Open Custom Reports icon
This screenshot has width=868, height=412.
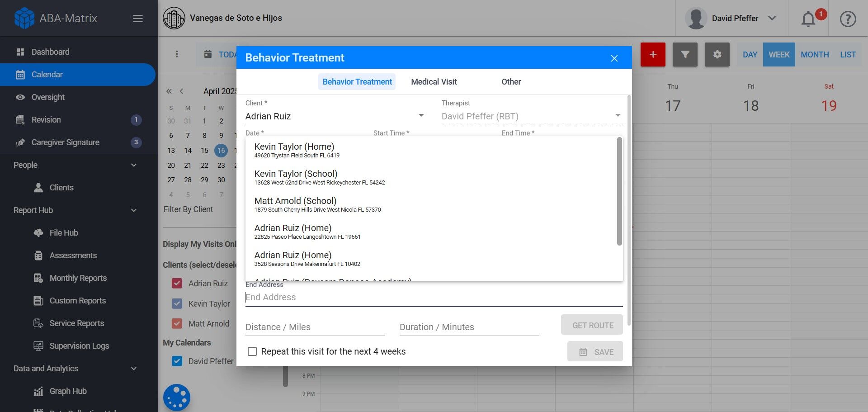point(38,301)
